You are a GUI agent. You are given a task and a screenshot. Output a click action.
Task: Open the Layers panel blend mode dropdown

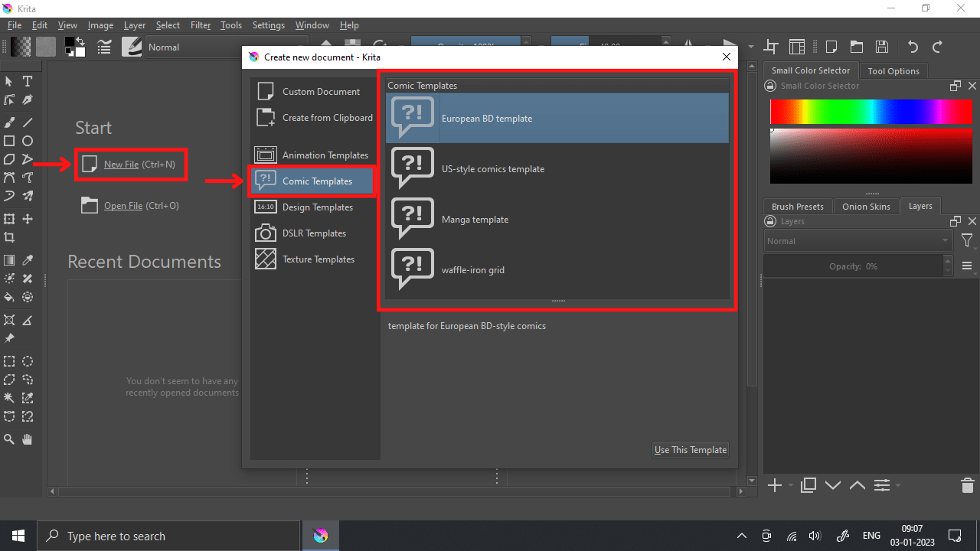857,241
